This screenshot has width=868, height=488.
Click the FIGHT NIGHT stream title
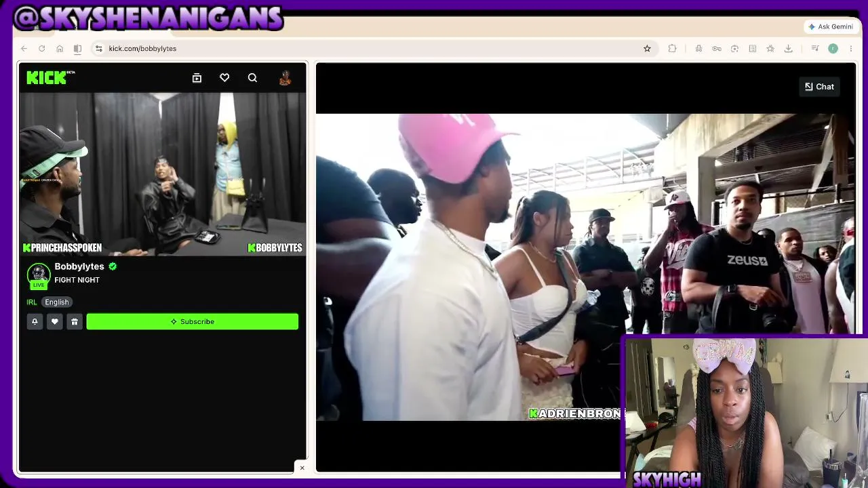click(x=77, y=280)
